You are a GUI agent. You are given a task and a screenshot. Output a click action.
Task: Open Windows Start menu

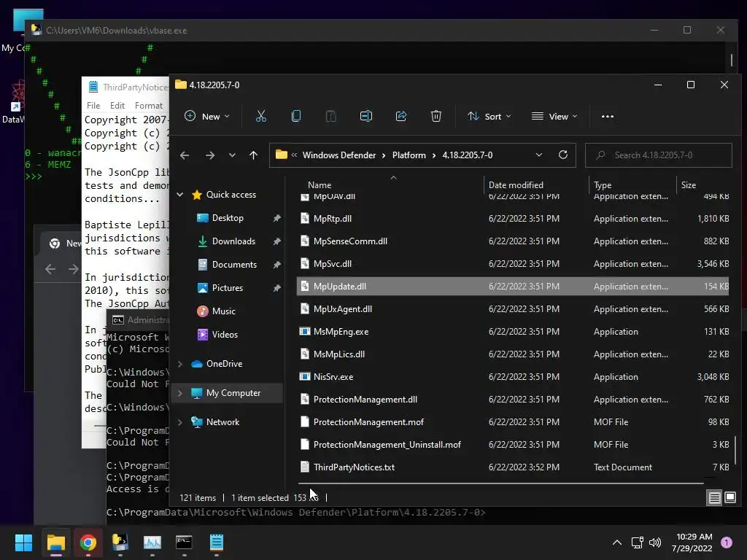coord(23,542)
